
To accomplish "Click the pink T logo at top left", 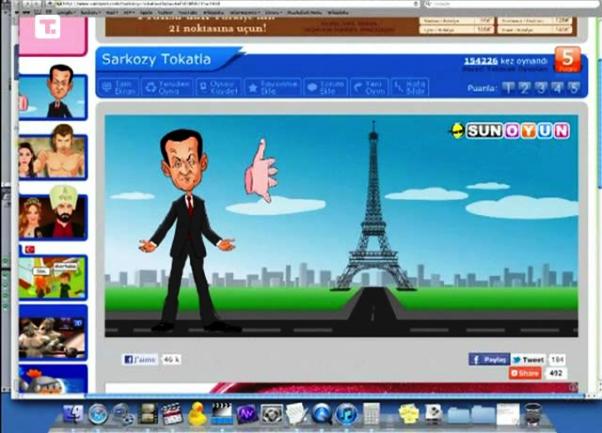I will 48,27.
